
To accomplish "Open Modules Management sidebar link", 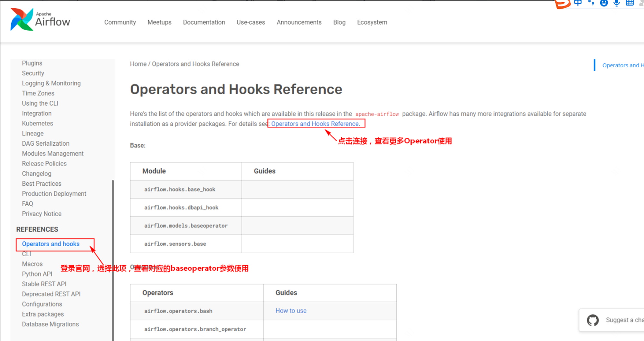I will [52, 153].
